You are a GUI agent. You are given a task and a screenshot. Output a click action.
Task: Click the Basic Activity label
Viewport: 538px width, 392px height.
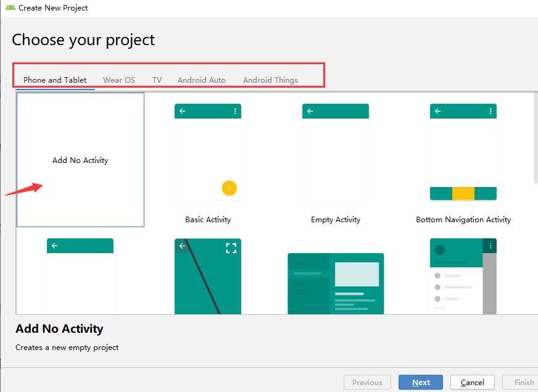(x=208, y=220)
